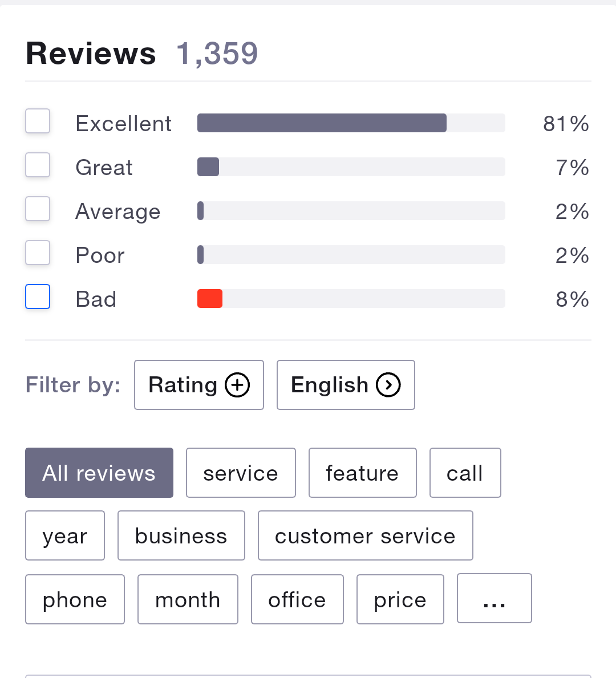This screenshot has height=678, width=616.
Task: Enable the Average rating checkbox
Action: (38, 209)
